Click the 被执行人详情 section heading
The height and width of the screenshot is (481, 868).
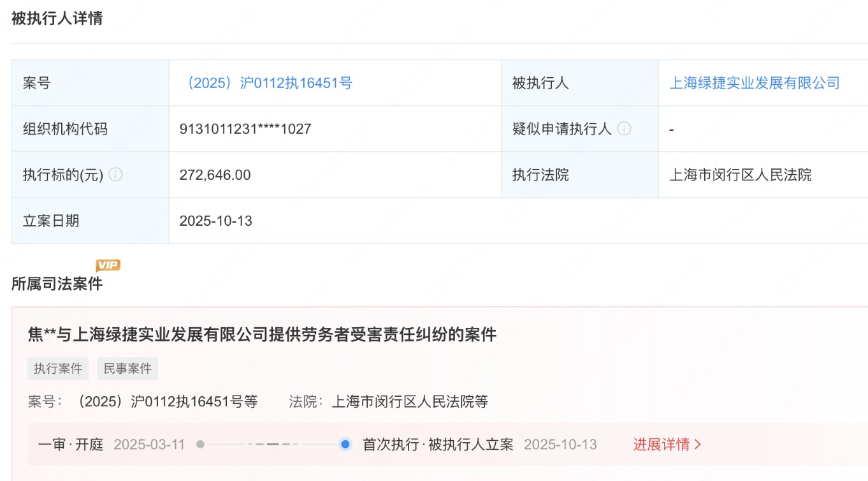click(57, 18)
